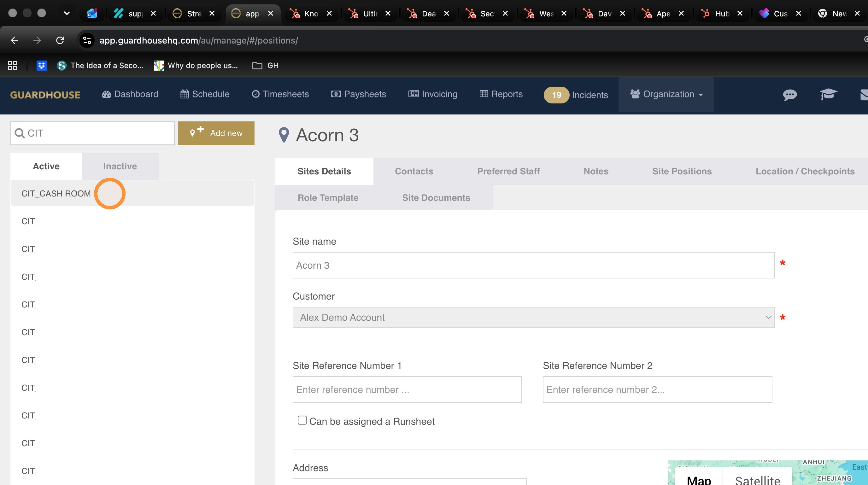The height and width of the screenshot is (485, 868).
Task: Open 'Why do people us...' bookmark
Action: point(196,65)
